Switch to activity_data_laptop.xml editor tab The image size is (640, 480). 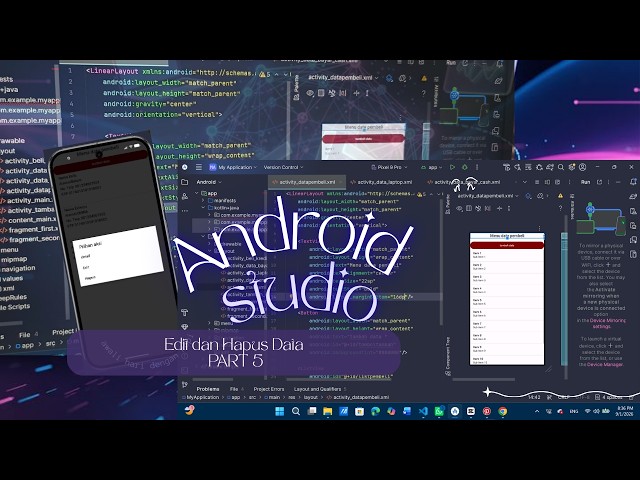tap(381, 182)
